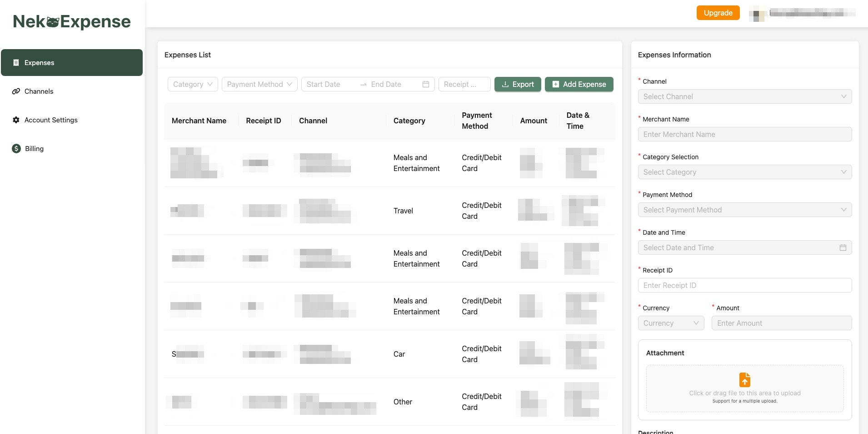Click the Channels link icon in sidebar

(x=16, y=91)
